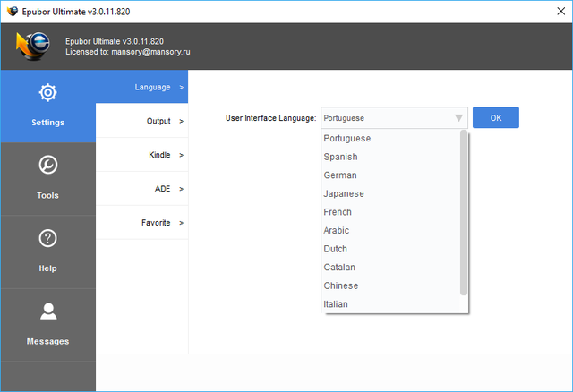Select French as interface language
The width and height of the screenshot is (573, 392).
[338, 212]
